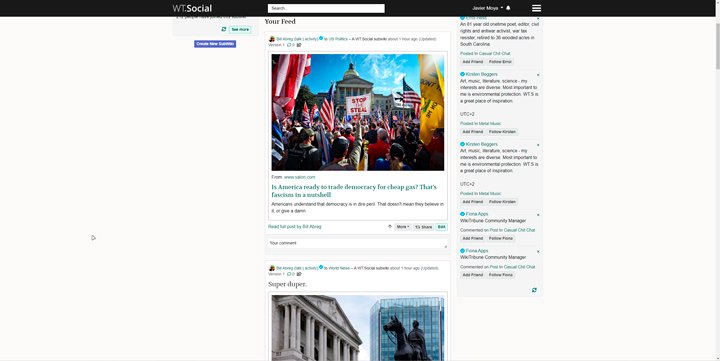Open the World News subwiki link
This screenshot has height=361, width=720.
pos(339,268)
